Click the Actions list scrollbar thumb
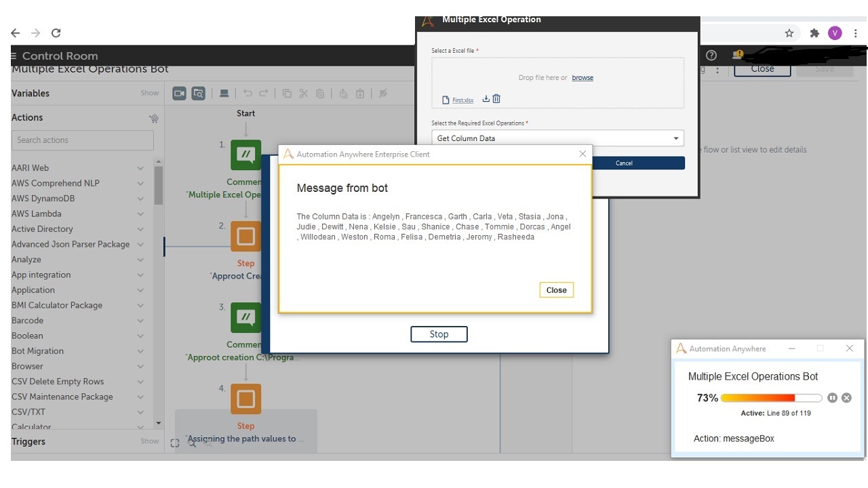 159,185
